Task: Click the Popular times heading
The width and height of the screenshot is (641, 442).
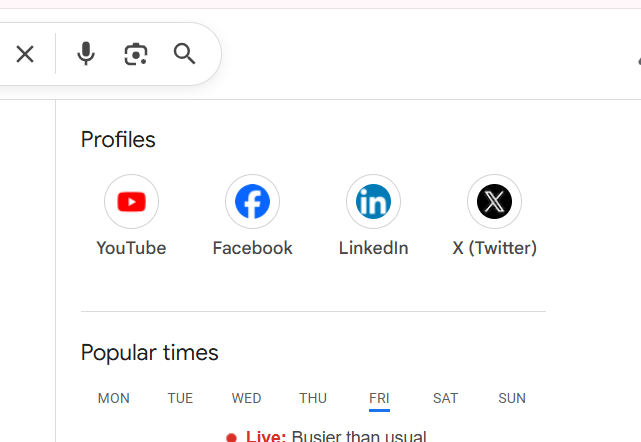Action: click(149, 353)
